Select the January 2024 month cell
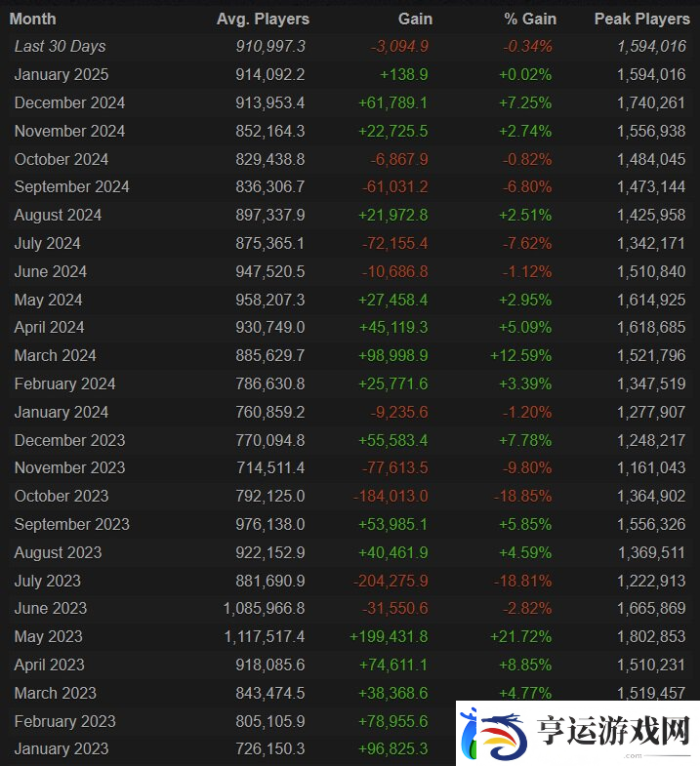700x766 pixels. click(62, 413)
